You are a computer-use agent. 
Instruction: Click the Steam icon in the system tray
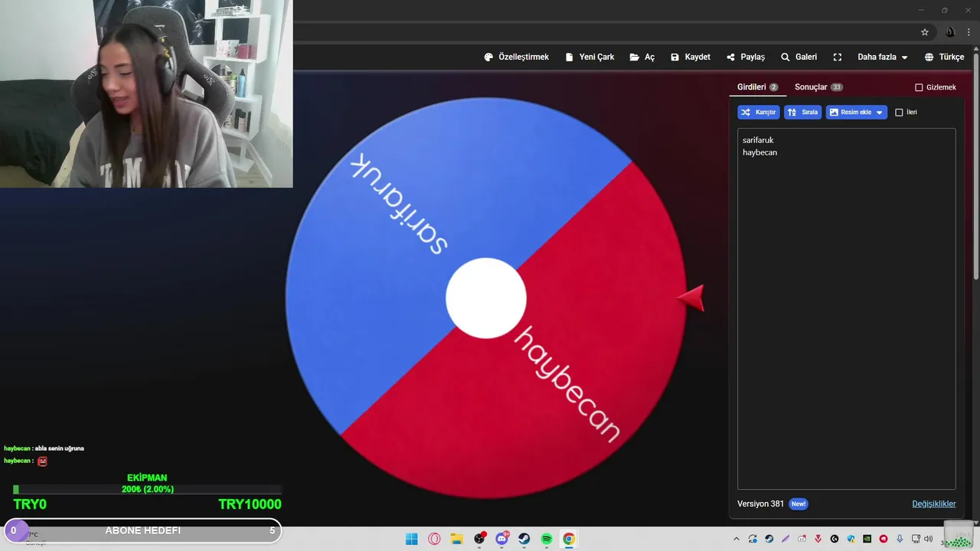coord(769,539)
